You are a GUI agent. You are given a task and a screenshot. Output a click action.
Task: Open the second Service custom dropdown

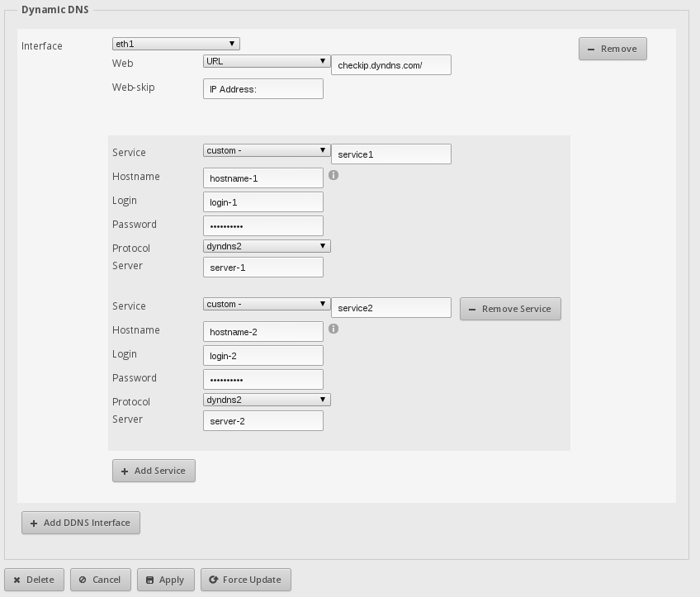pyautogui.click(x=267, y=304)
